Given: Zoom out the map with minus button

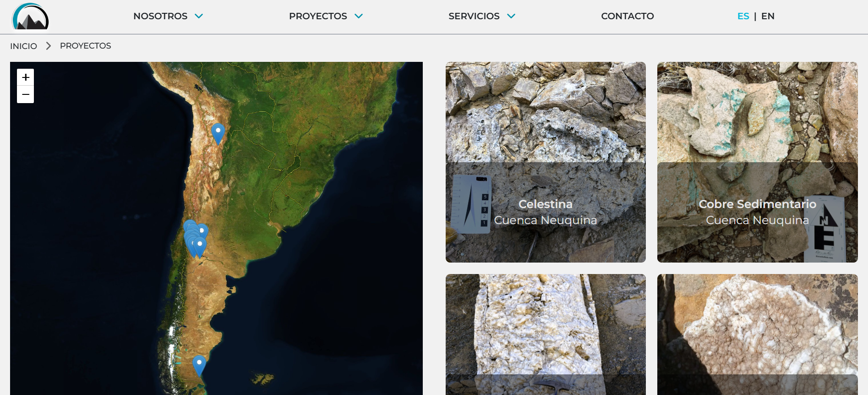Looking at the screenshot, I should (26, 94).
